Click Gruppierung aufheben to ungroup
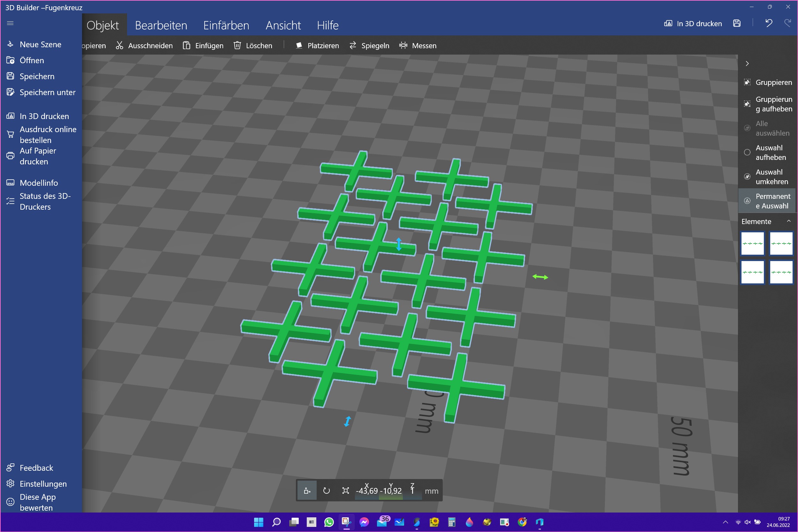798x532 pixels. point(768,104)
